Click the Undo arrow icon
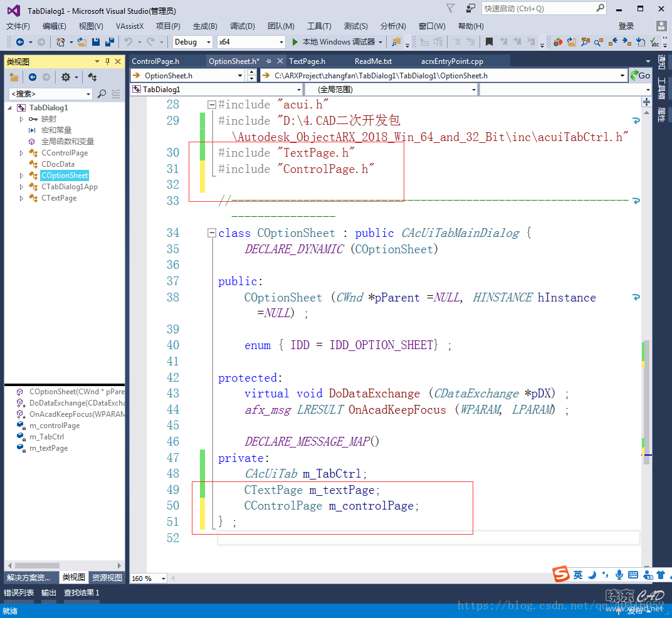Image resolution: width=672 pixels, height=618 pixels. pyautogui.click(x=128, y=42)
